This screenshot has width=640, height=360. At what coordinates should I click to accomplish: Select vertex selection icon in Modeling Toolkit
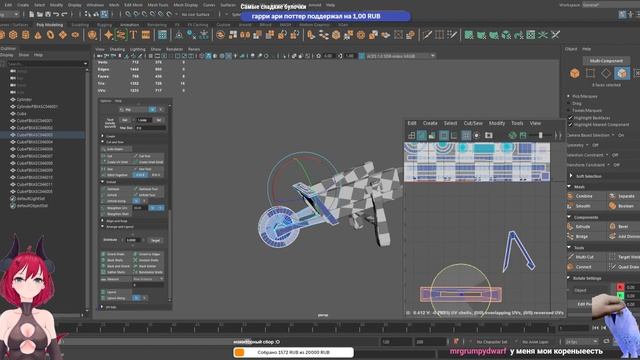[x=590, y=73]
